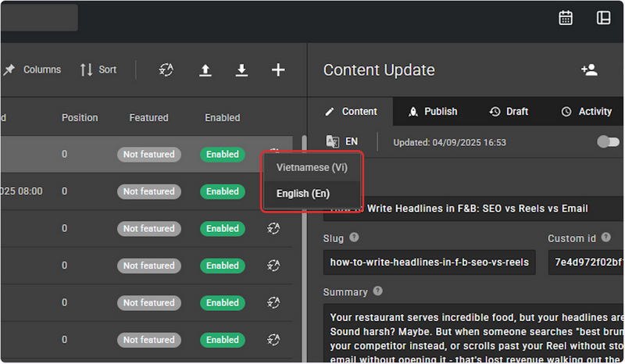This screenshot has width=625, height=364.
Task: Click Not featured badge in fifth row
Action: pyautogui.click(x=149, y=302)
